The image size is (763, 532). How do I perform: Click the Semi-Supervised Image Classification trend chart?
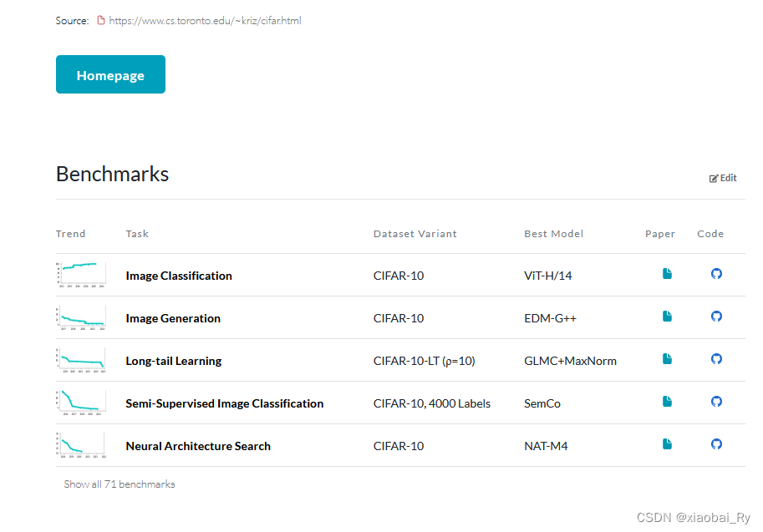[81, 403]
